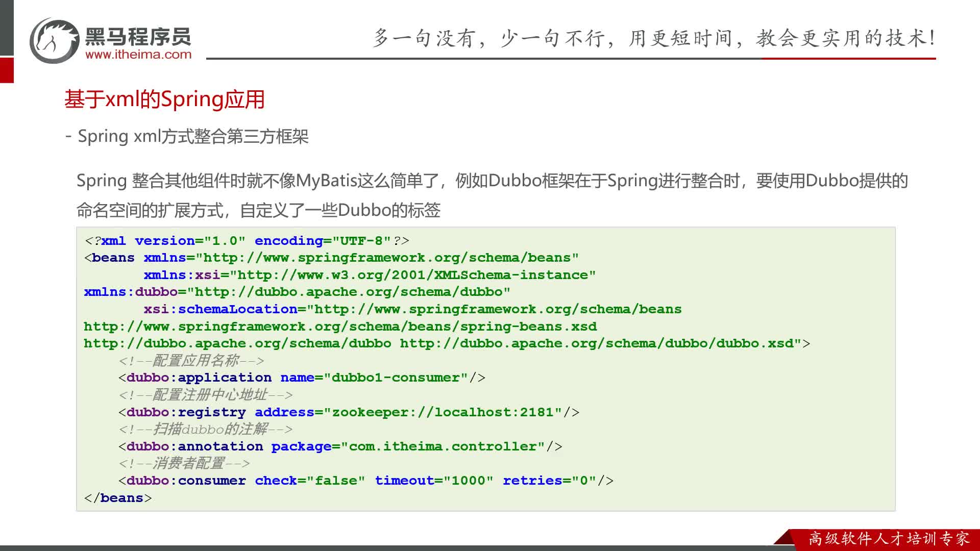The width and height of the screenshot is (980, 551).
Task: Click the xml version declaration line
Action: pos(247,240)
